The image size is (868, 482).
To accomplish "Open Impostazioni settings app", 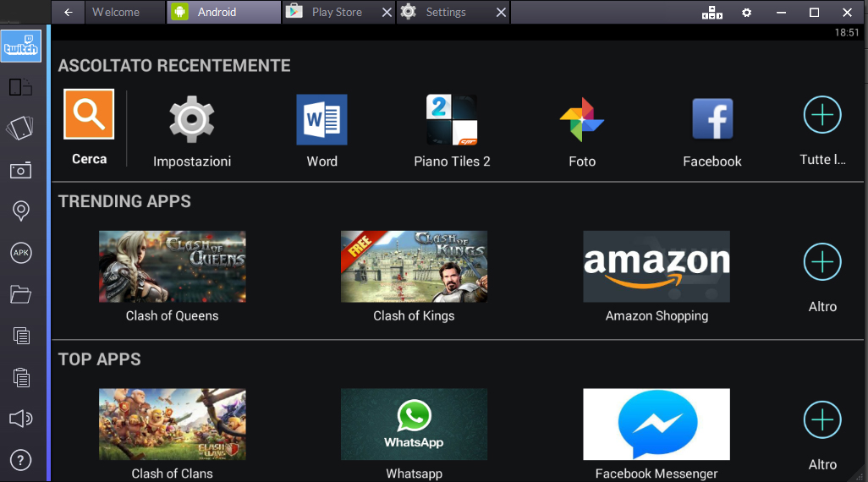I will click(x=192, y=120).
